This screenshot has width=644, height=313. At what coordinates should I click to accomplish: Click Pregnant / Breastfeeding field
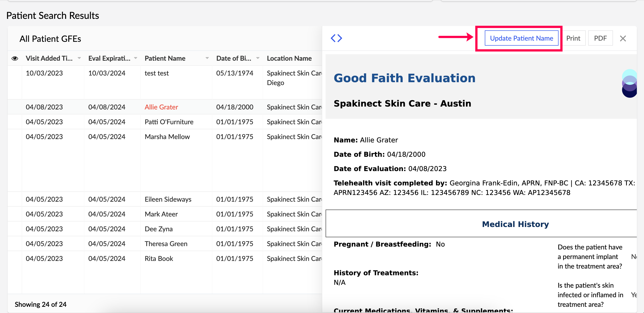(389, 244)
